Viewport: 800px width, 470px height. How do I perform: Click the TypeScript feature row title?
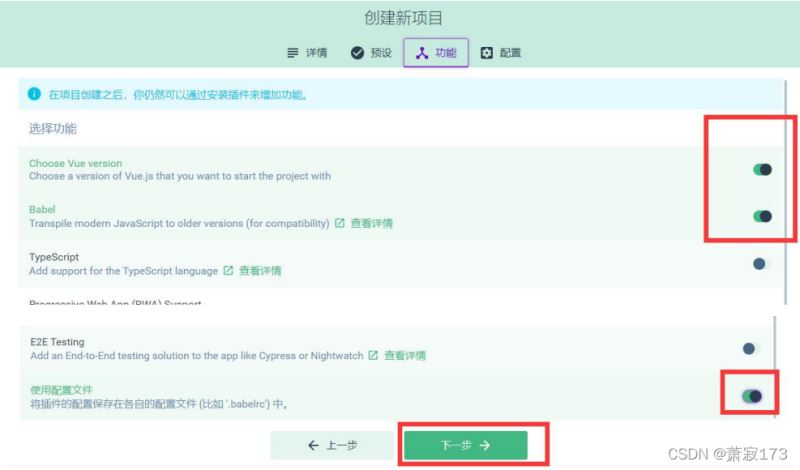(54, 257)
